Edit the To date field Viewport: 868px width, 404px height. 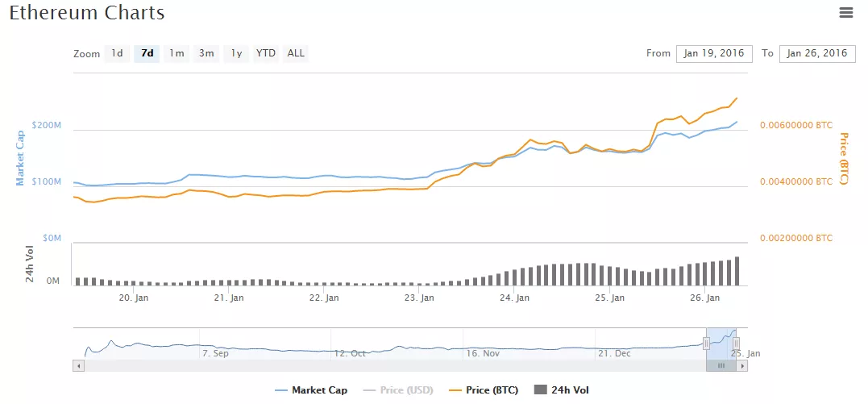point(817,53)
